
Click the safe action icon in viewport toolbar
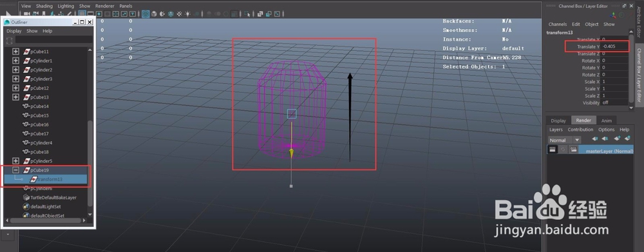point(124,14)
